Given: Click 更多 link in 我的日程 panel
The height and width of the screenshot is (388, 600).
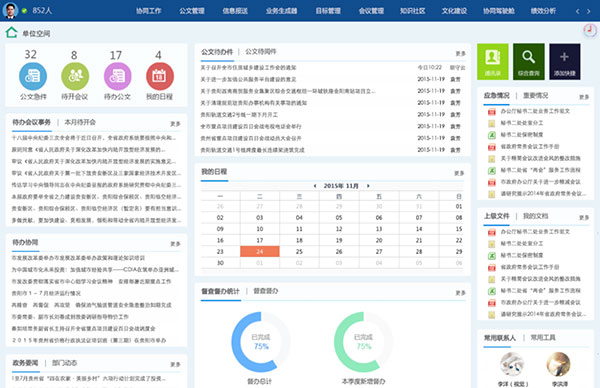Looking at the screenshot, I should coord(459,173).
